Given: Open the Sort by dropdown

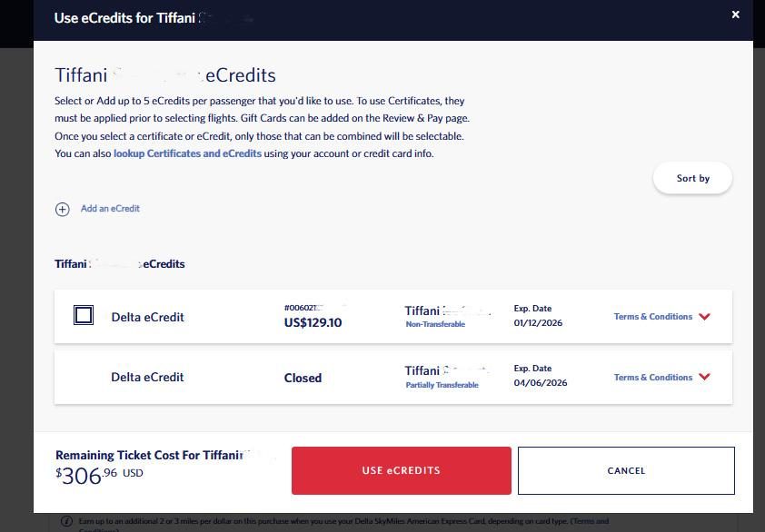Looking at the screenshot, I should coord(692,178).
